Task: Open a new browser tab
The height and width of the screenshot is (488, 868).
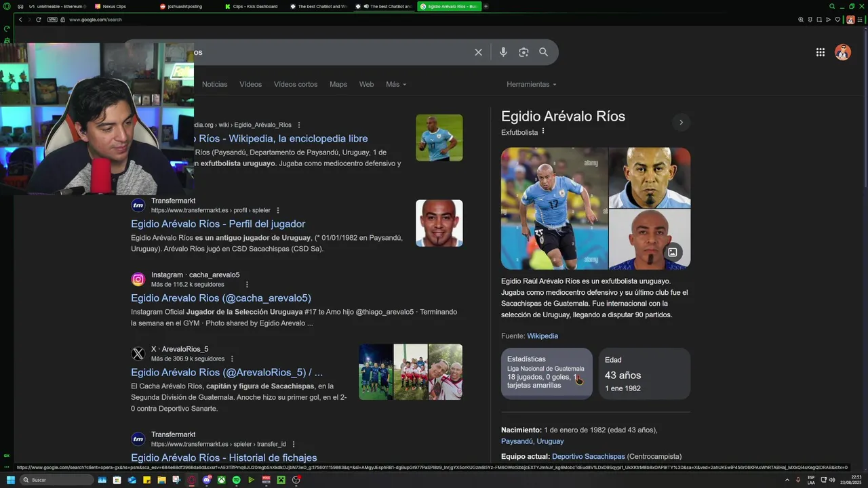Action: pyautogui.click(x=486, y=6)
